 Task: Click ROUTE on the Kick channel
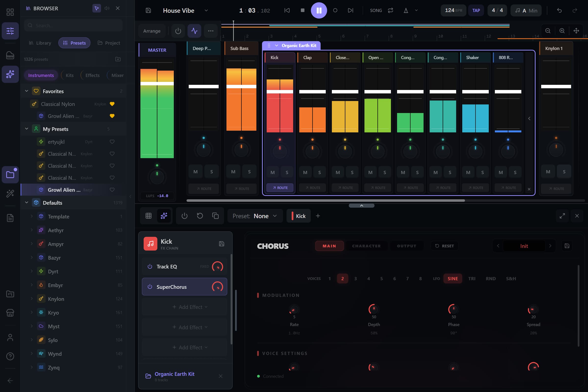tap(280, 188)
